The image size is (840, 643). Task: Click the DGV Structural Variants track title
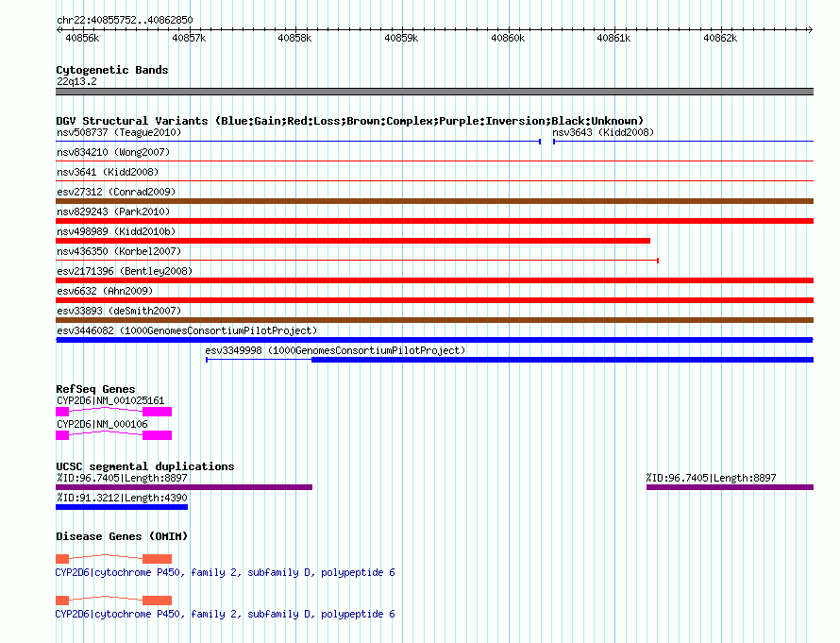(x=350, y=121)
